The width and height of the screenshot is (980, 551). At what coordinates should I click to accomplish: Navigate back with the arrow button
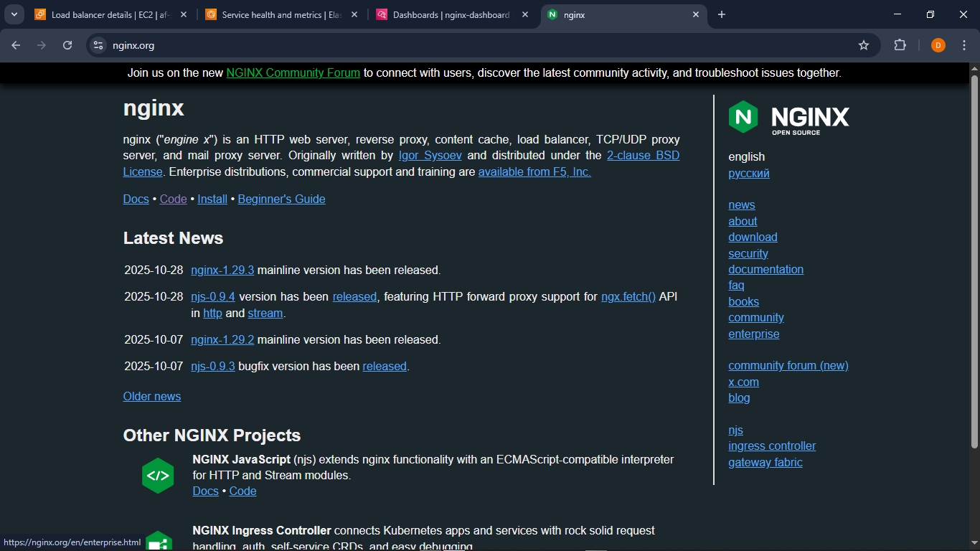(x=16, y=44)
